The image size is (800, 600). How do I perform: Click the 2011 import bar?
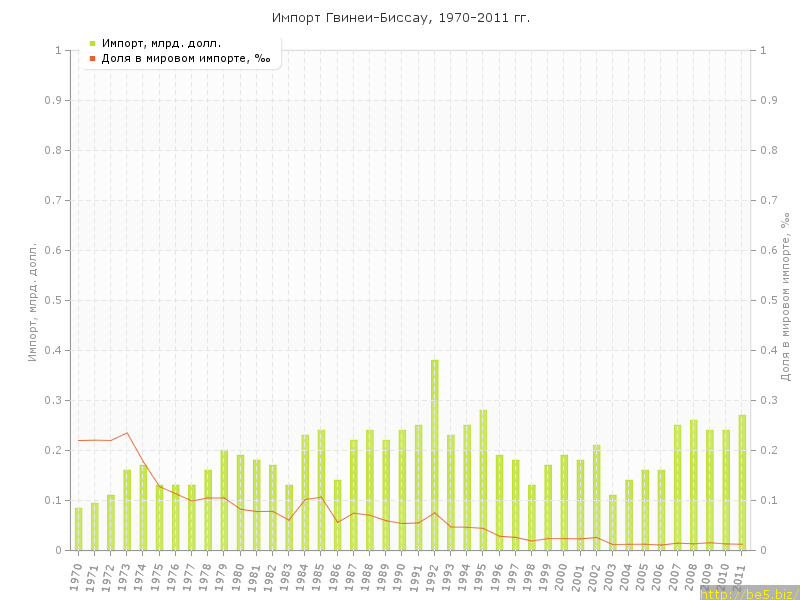pos(742,482)
